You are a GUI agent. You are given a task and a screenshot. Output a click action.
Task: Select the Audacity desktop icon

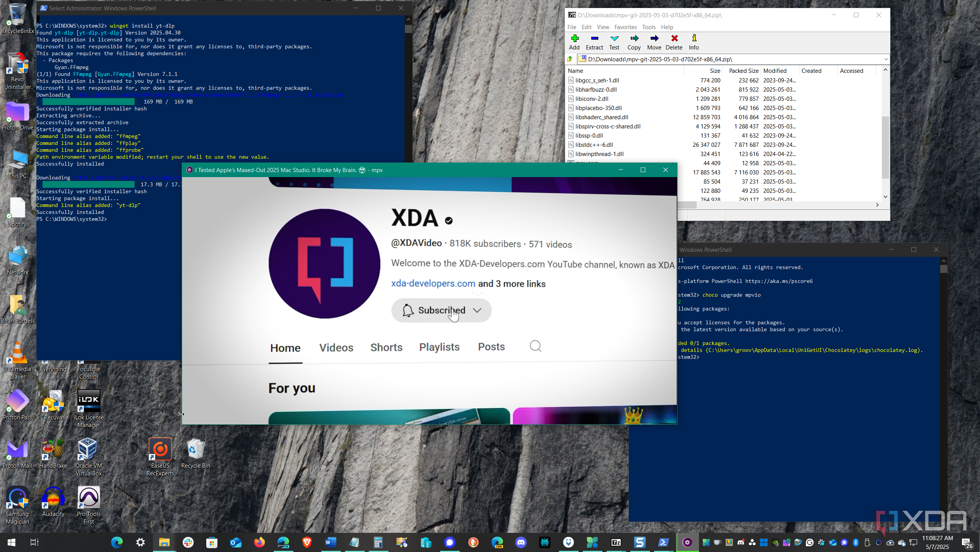tap(53, 502)
